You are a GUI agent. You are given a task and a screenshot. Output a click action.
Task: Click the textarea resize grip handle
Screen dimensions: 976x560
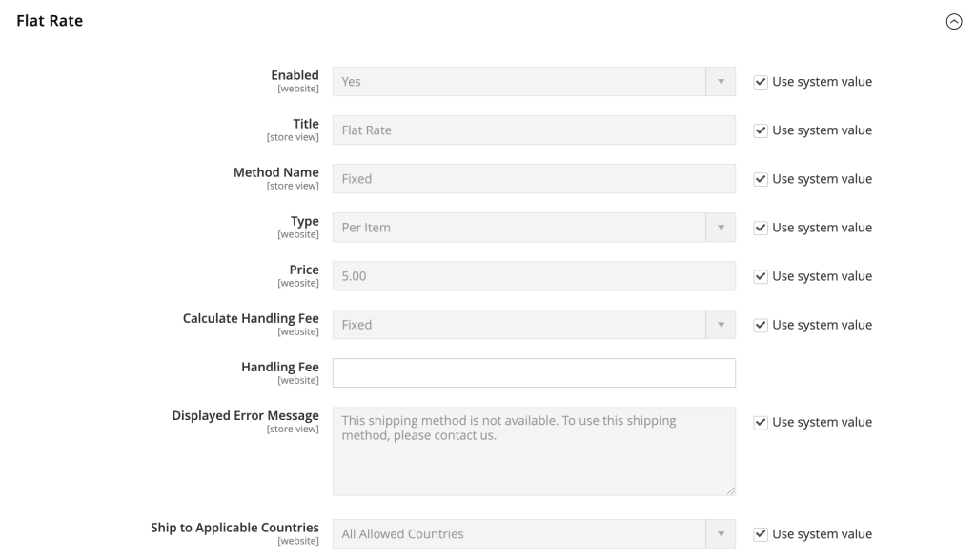[730, 490]
